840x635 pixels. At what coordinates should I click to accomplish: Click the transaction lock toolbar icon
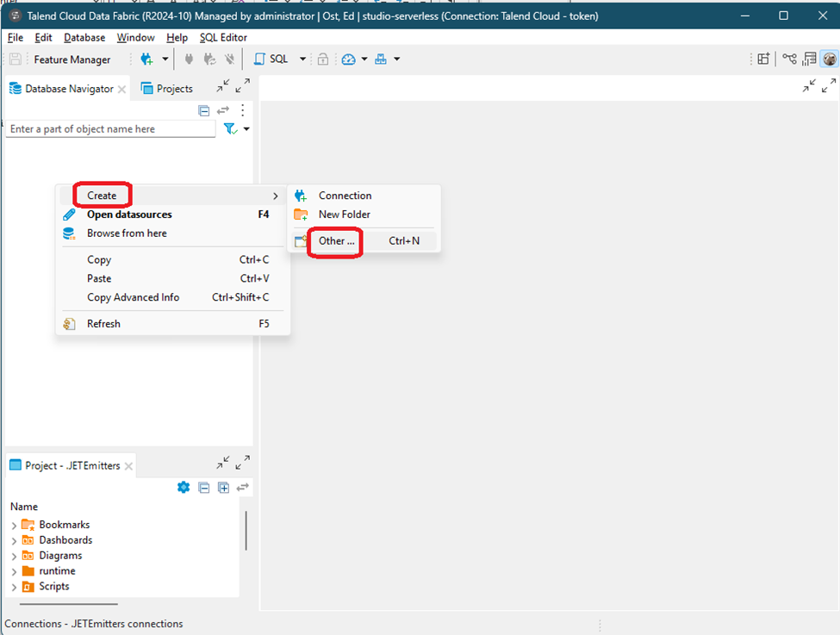coord(322,59)
